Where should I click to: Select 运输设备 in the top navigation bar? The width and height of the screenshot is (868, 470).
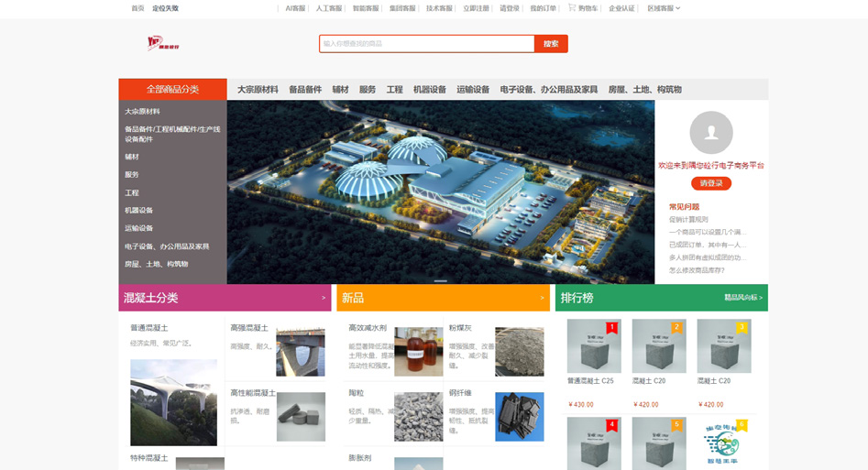pos(473,90)
